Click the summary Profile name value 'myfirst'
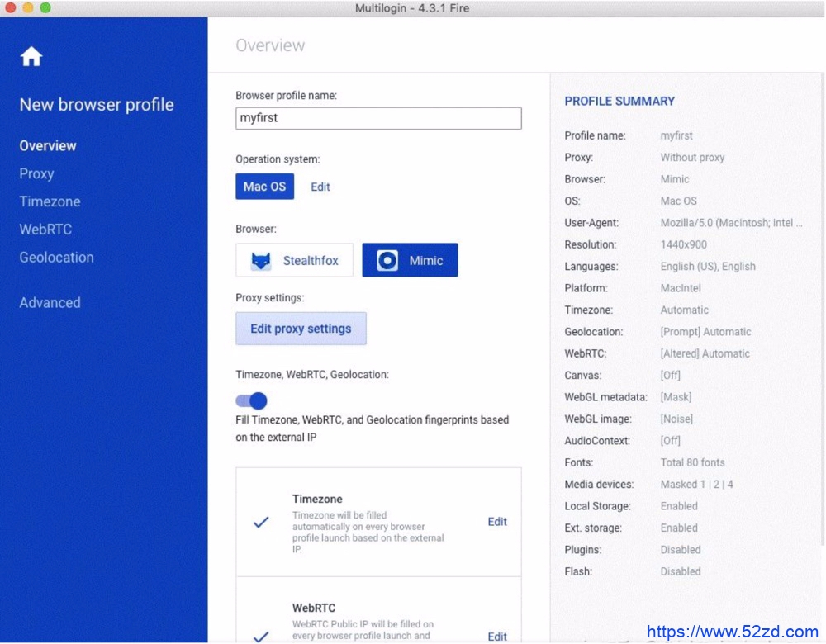The width and height of the screenshot is (826, 644). [677, 136]
